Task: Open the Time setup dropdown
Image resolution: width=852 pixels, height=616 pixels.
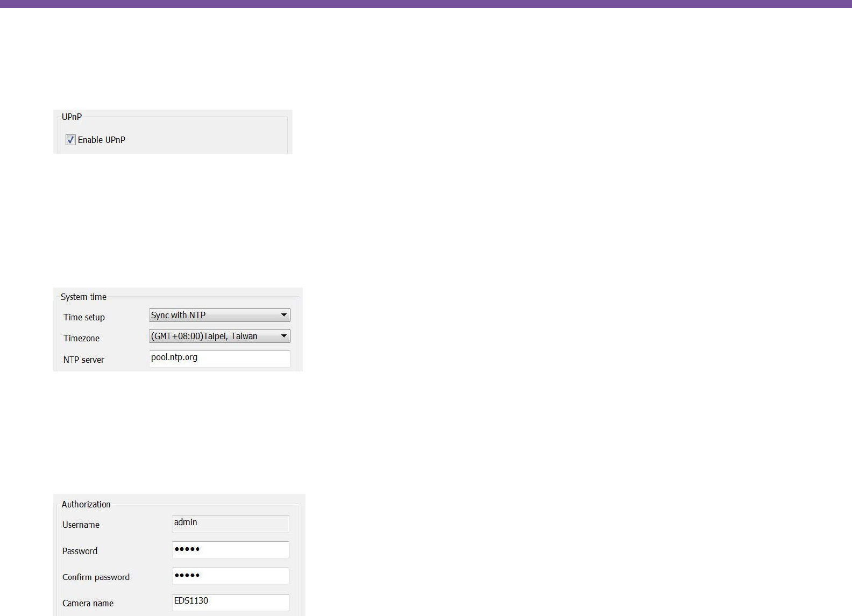Action: [219, 315]
